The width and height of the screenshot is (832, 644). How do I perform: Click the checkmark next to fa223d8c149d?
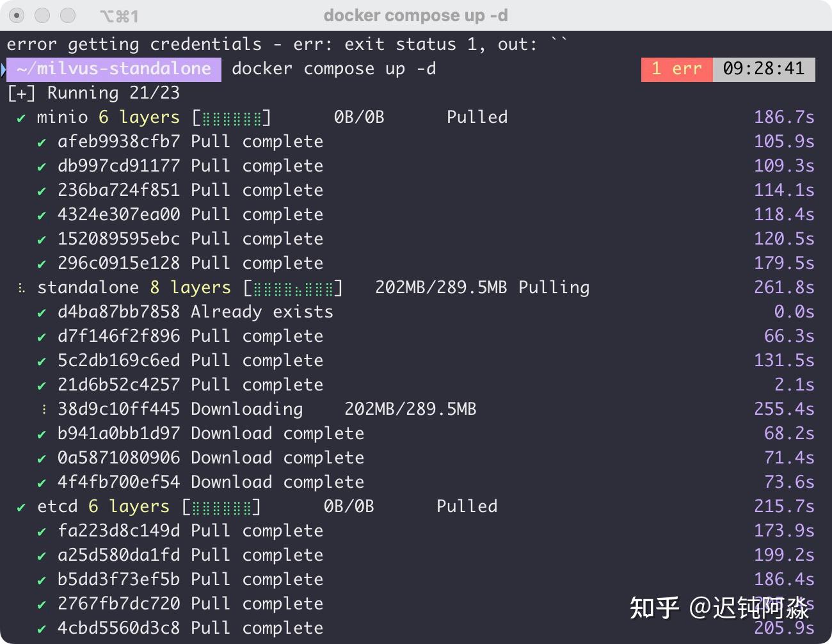click(42, 532)
